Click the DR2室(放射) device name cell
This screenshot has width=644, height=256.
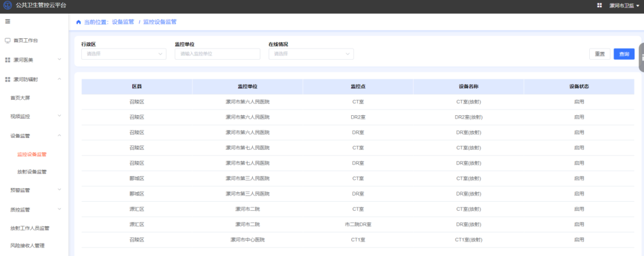(x=468, y=117)
